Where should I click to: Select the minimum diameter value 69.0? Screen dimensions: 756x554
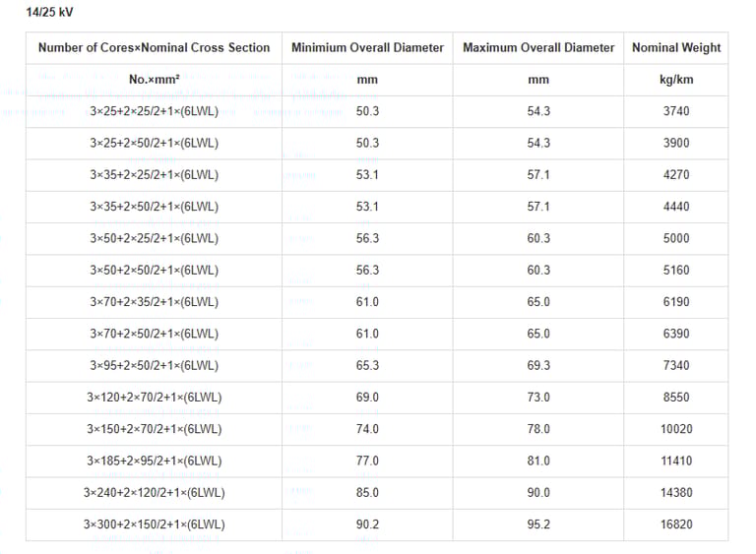click(367, 398)
